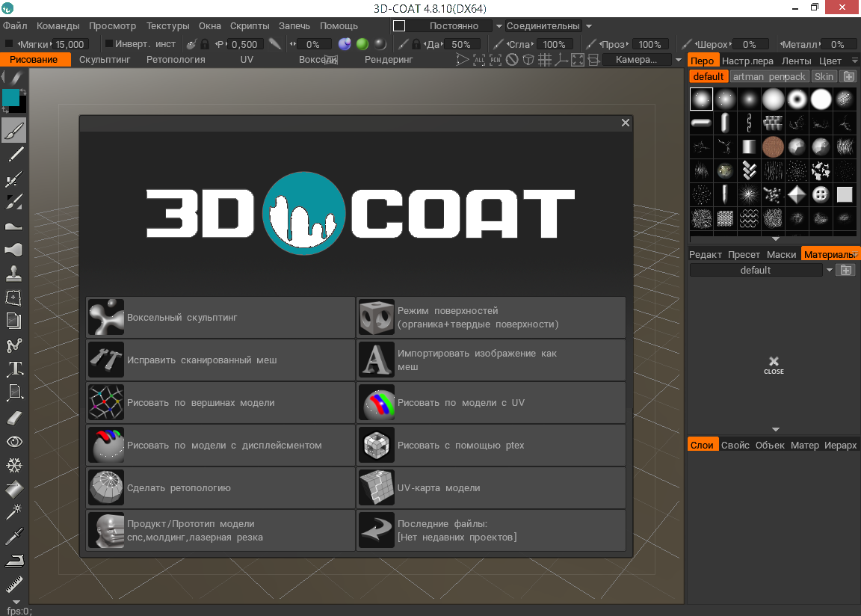Click the axis gizmo icon in view toolbar
The width and height of the screenshot is (861, 616).
click(561, 60)
